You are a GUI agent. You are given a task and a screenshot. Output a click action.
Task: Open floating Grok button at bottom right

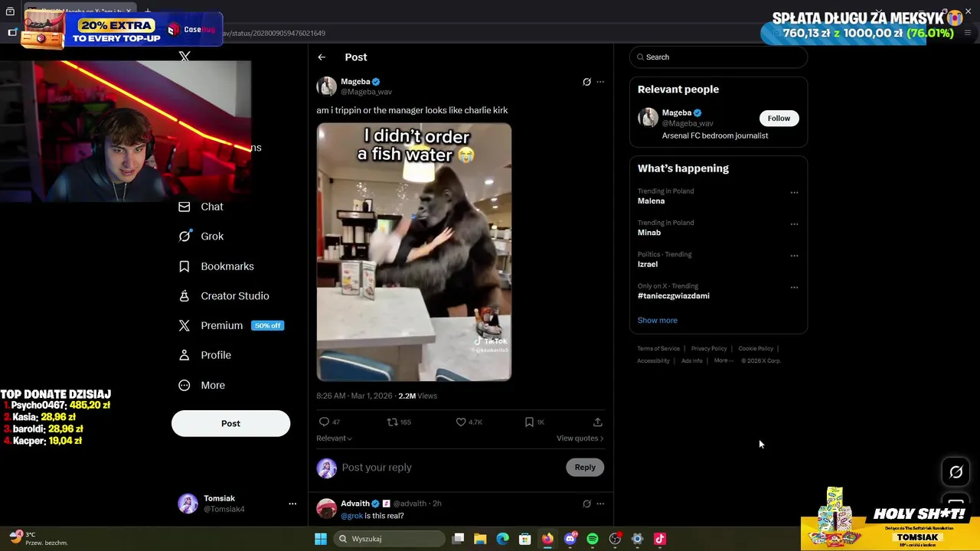955,472
